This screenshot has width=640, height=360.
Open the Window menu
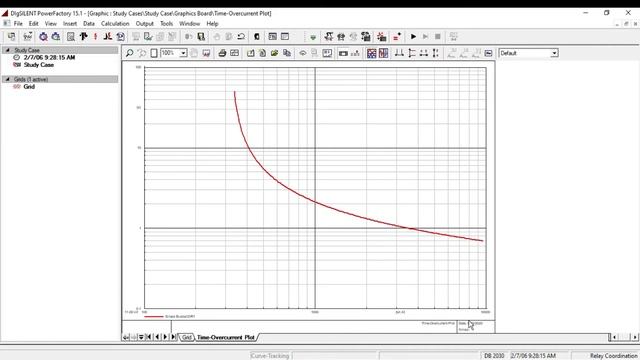pyautogui.click(x=189, y=24)
